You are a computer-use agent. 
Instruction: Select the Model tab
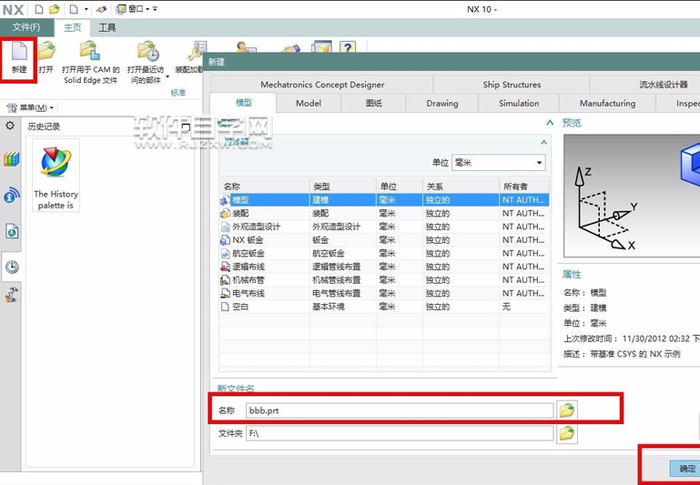point(308,103)
